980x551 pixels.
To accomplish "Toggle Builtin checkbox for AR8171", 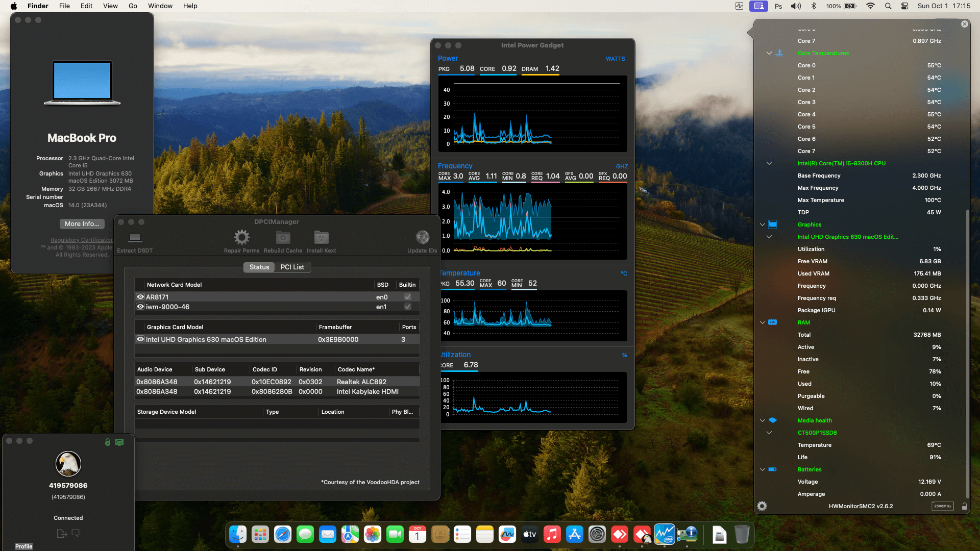I will point(408,297).
